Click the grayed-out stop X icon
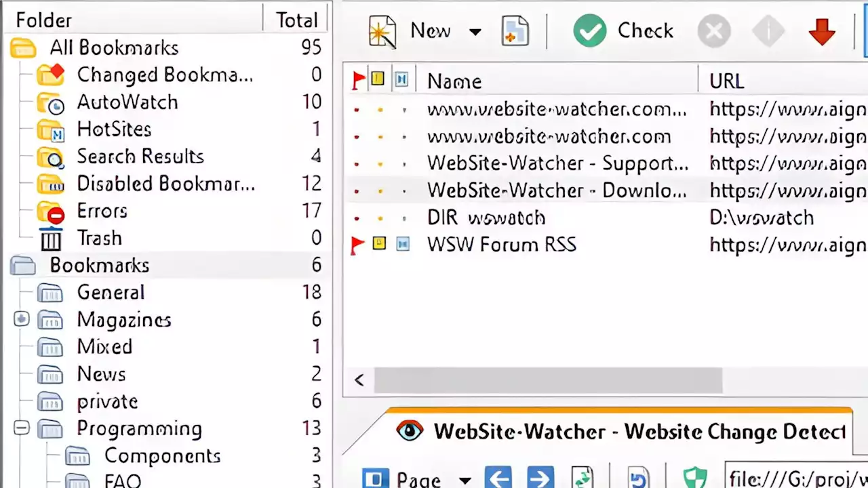 pyautogui.click(x=714, y=31)
